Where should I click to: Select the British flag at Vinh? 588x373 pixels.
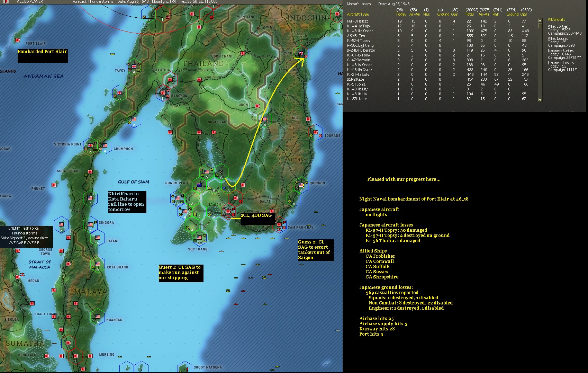[x=301, y=53]
